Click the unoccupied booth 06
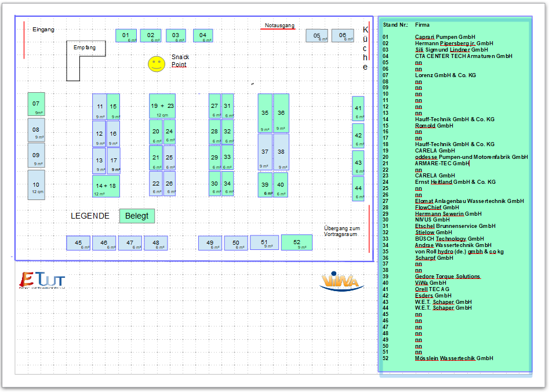Screen dimensions: 549x392 [343, 36]
